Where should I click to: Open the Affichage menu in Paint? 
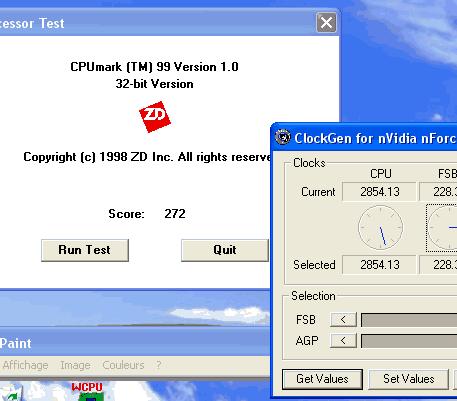tap(25, 365)
